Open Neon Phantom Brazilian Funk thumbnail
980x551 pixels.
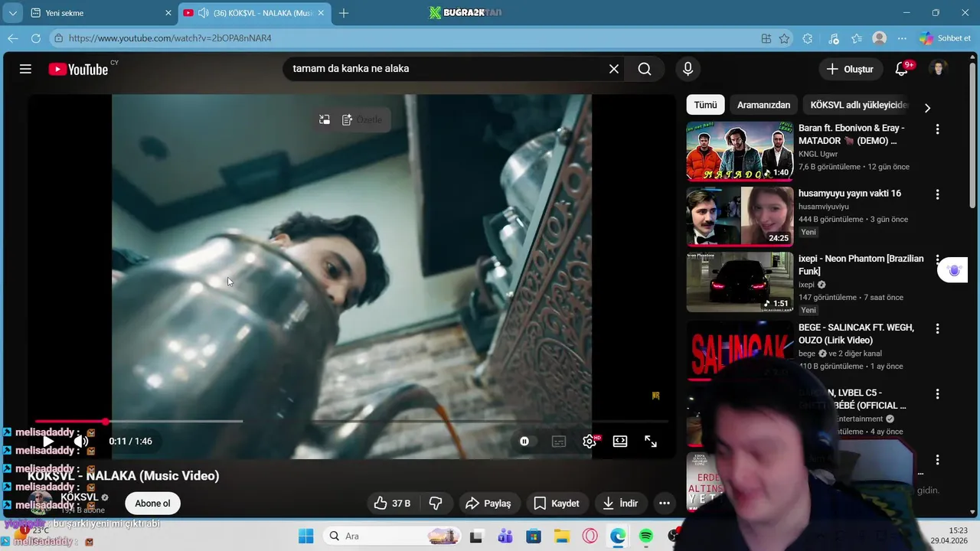click(x=740, y=282)
